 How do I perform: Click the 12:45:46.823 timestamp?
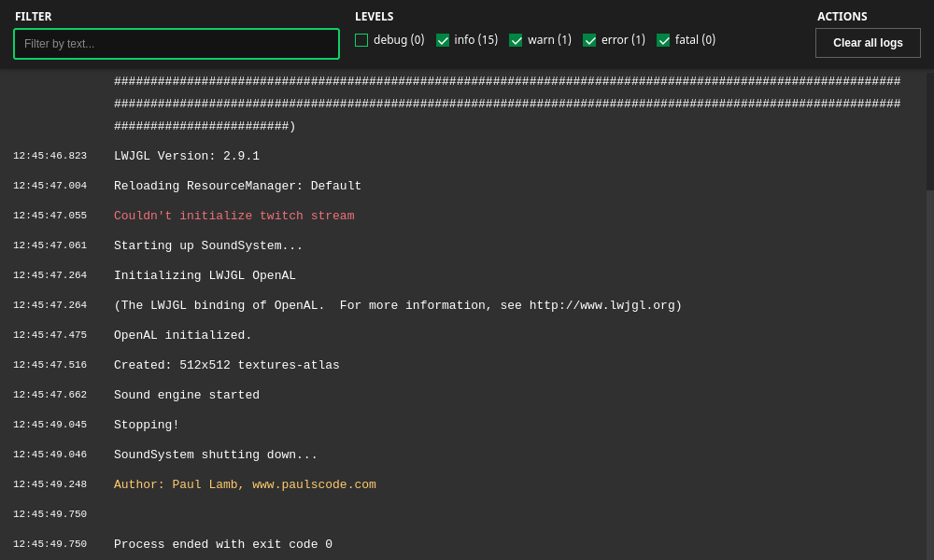pos(50,157)
